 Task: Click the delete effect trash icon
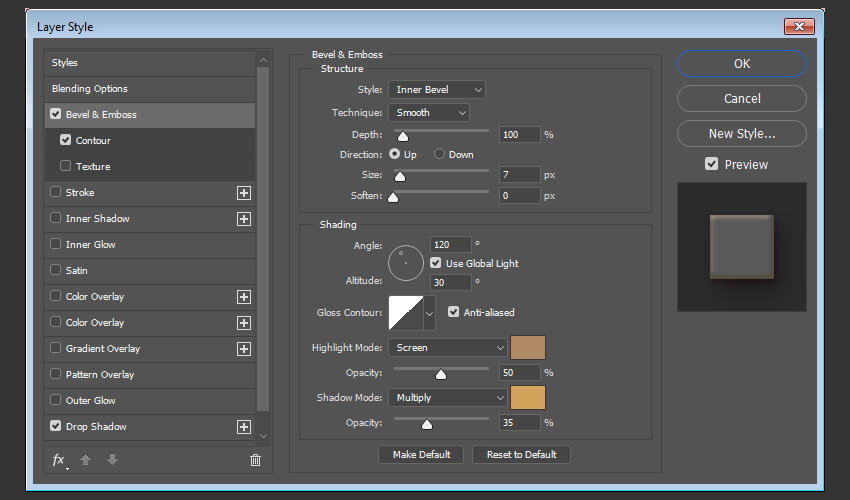pyautogui.click(x=255, y=460)
